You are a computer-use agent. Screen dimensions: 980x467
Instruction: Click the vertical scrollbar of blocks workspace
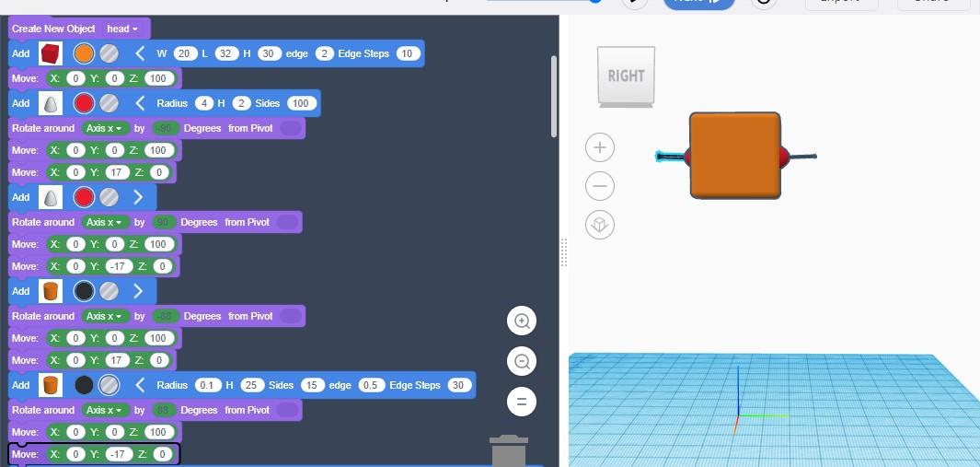pyautogui.click(x=553, y=97)
